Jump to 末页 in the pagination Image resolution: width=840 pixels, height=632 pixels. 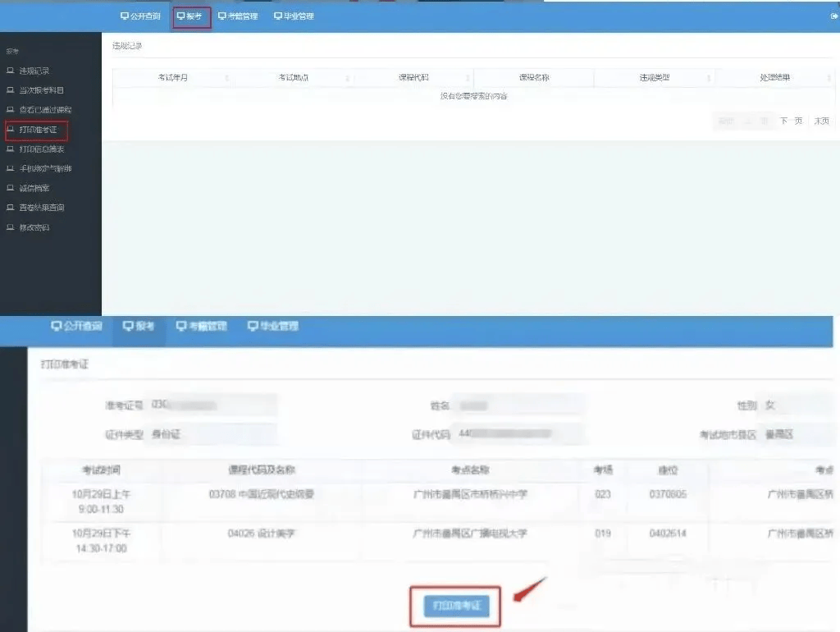tap(822, 121)
